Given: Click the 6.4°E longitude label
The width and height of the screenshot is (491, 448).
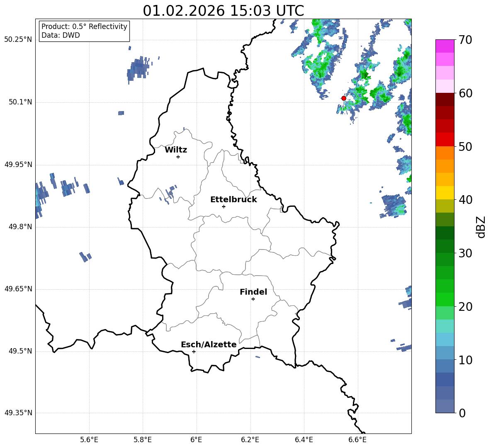Looking at the screenshot, I should (304, 440).
